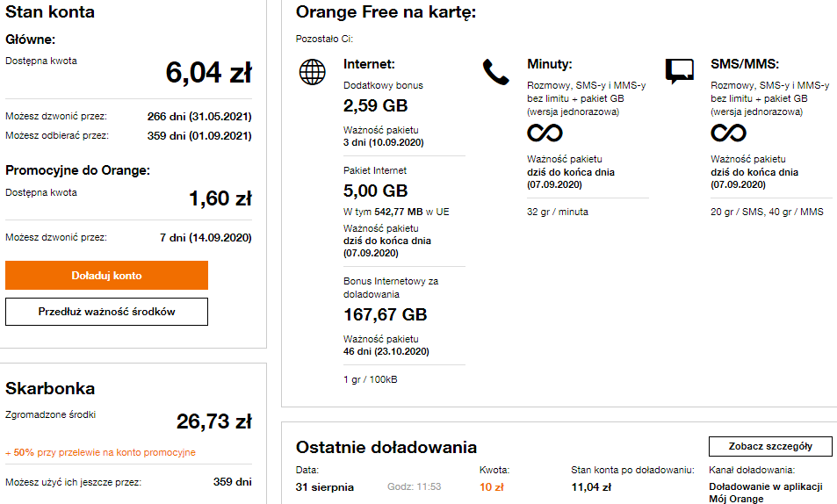
Task: Click the speech bubble SMS/MMS icon
Action: 679,71
